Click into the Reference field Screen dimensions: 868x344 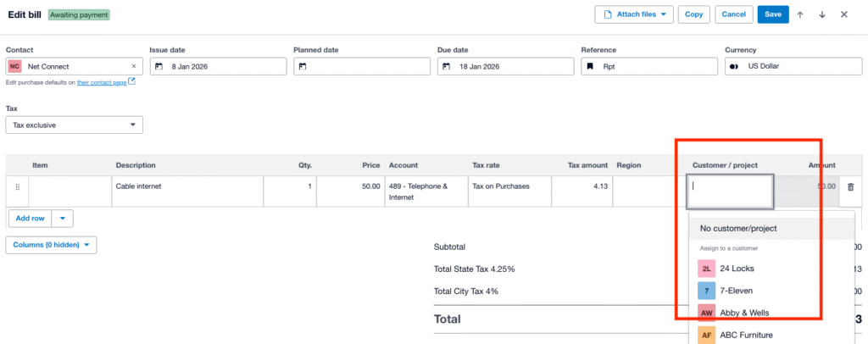pyautogui.click(x=648, y=66)
